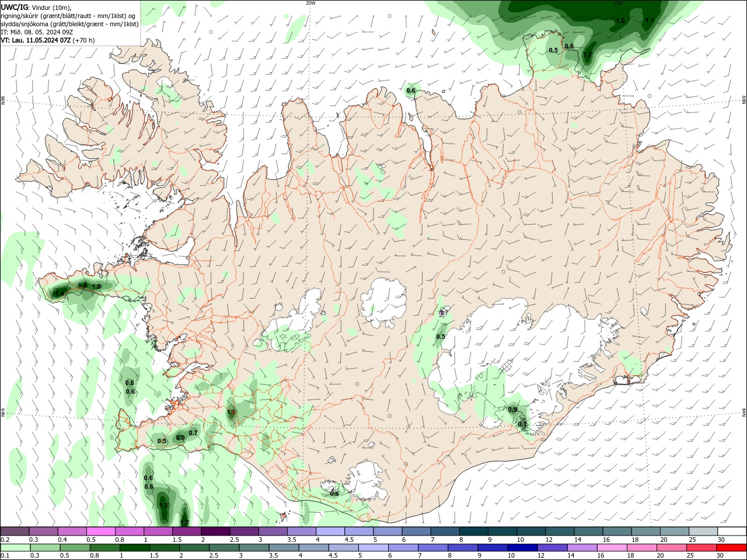Click the '1.4' precipitation value on the map
747x560 pixels.
pos(60,293)
